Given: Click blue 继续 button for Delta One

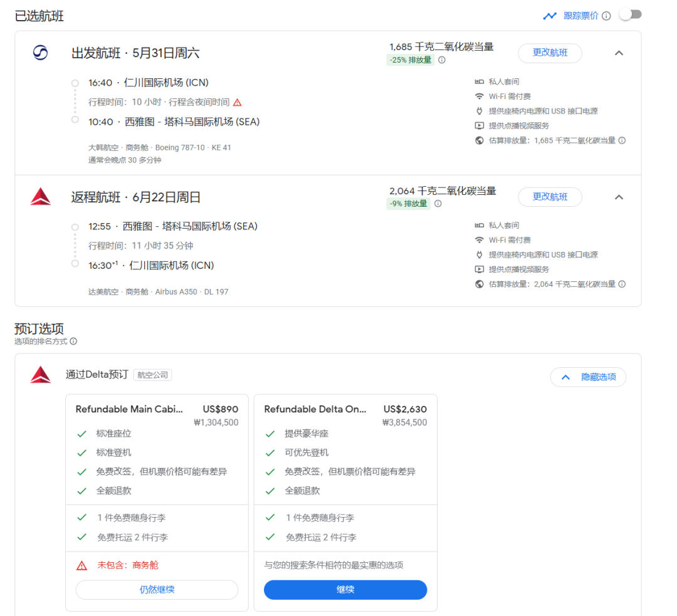Looking at the screenshot, I should [345, 590].
